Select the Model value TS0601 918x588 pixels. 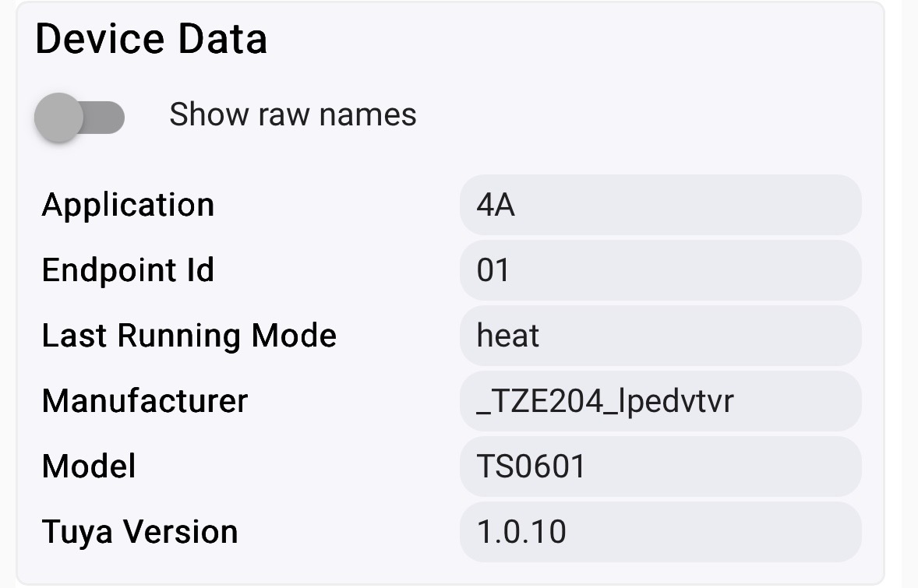click(x=660, y=467)
